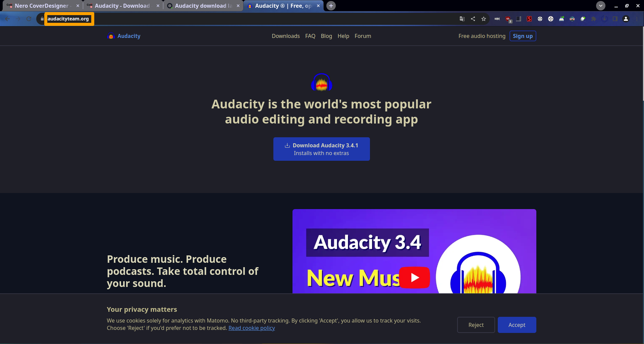Play the Audacity 3.4 YouTube video
Screen dimensions: 644x344
[x=415, y=278]
